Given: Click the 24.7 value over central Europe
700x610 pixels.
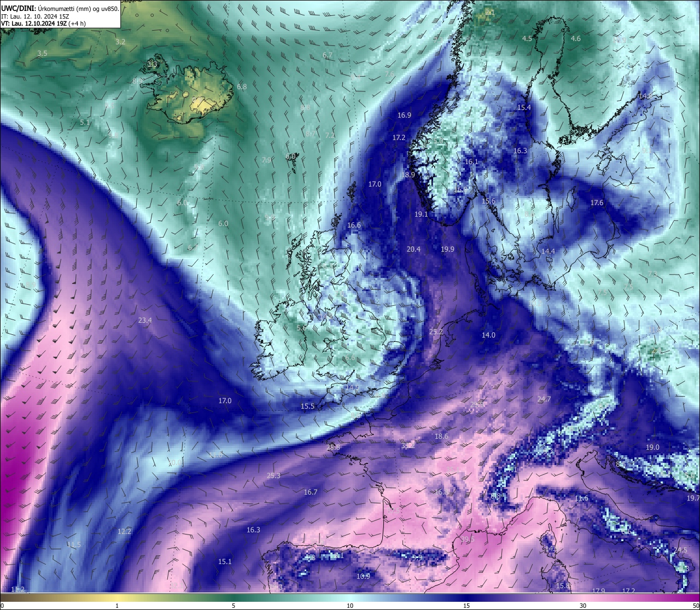Looking at the screenshot, I should (544, 399).
